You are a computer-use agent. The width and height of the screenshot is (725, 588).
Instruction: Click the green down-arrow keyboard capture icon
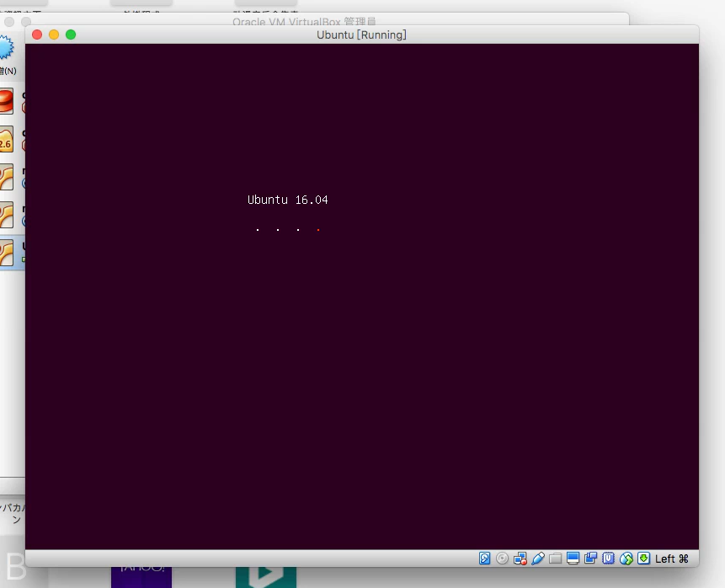pos(643,559)
